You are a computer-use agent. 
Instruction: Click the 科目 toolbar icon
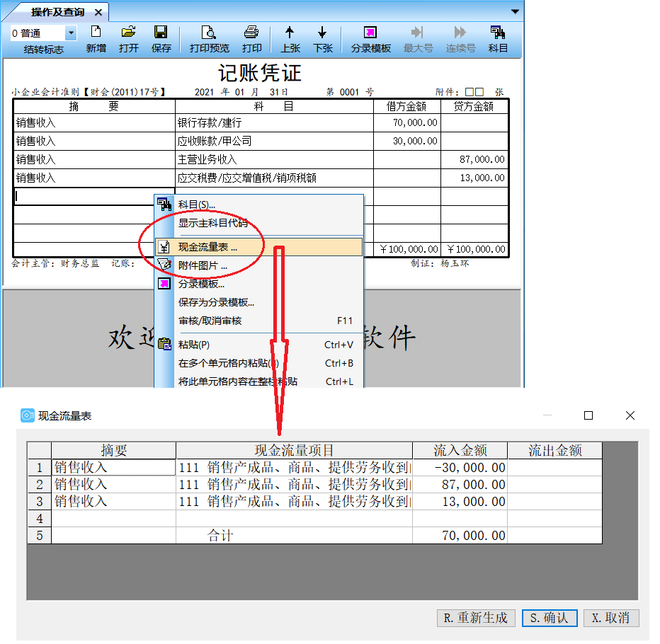coord(498,38)
